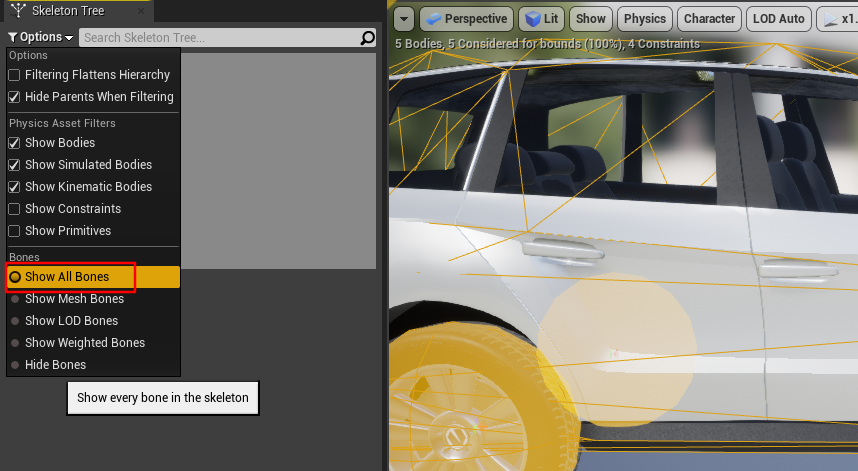Open the LOD Auto menu
Screen dimensions: 858x471
[x=778, y=19]
